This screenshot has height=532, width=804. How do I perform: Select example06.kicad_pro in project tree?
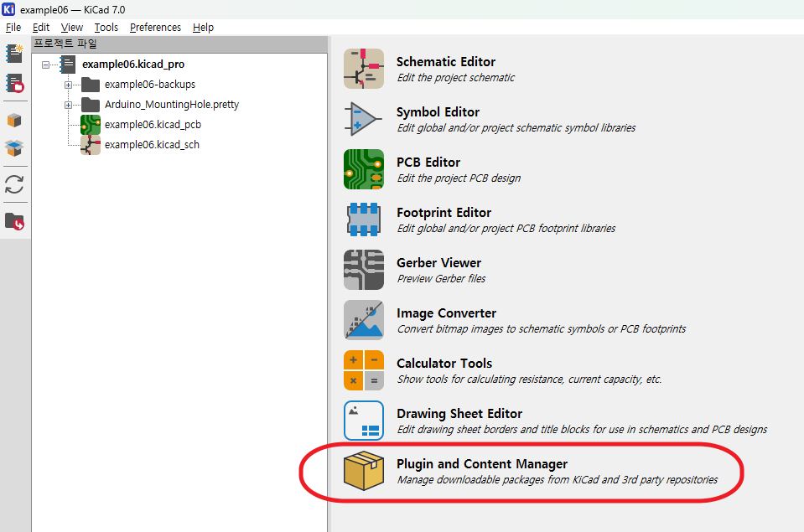(133, 64)
